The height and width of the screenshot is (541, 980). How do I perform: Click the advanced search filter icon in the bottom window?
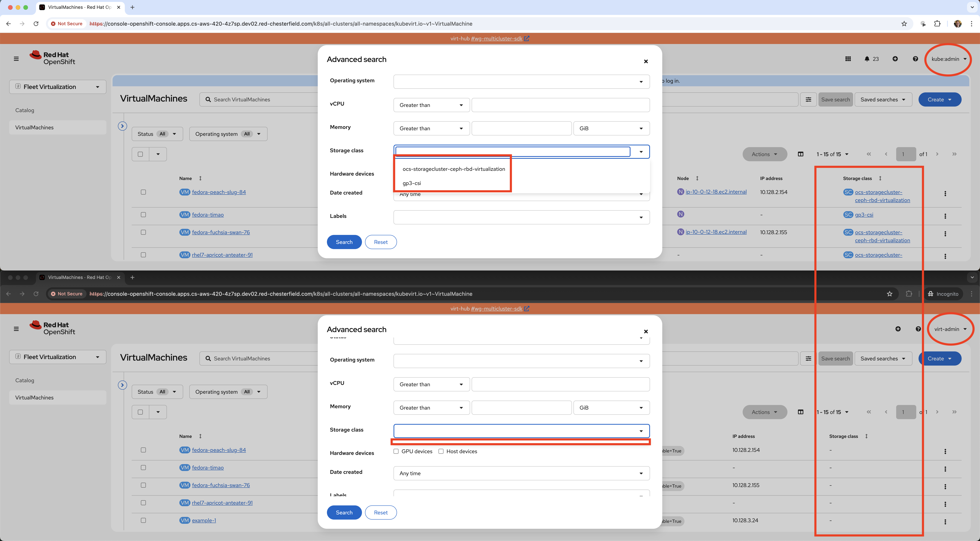(x=808, y=358)
